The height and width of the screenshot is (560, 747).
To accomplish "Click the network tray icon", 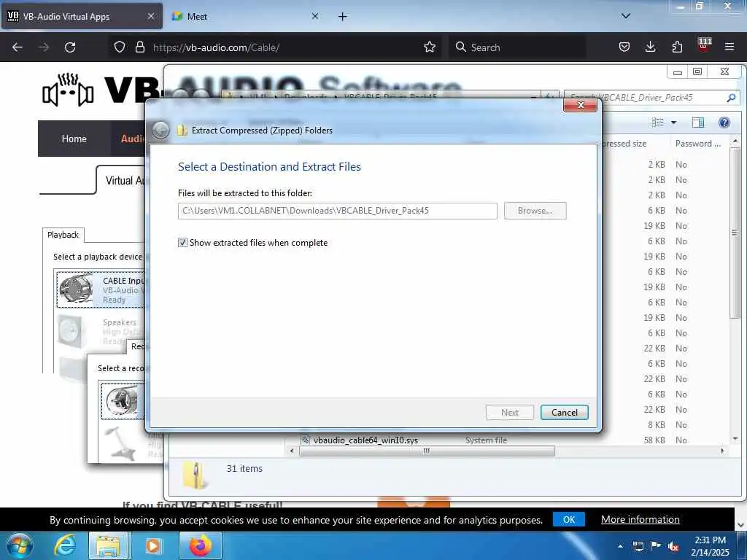I will click(x=638, y=546).
